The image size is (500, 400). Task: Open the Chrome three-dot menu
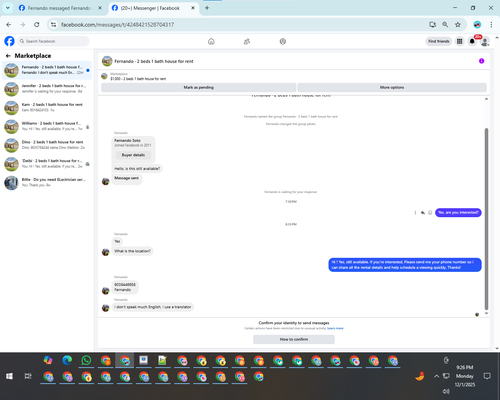491,24
